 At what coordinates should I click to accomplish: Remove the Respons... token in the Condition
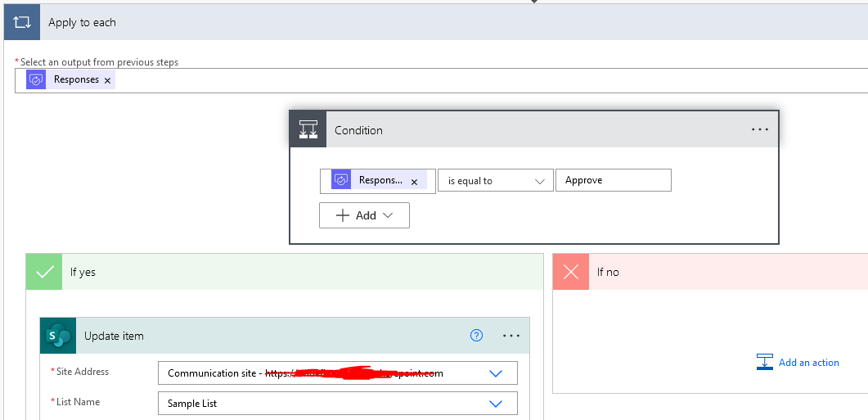414,182
